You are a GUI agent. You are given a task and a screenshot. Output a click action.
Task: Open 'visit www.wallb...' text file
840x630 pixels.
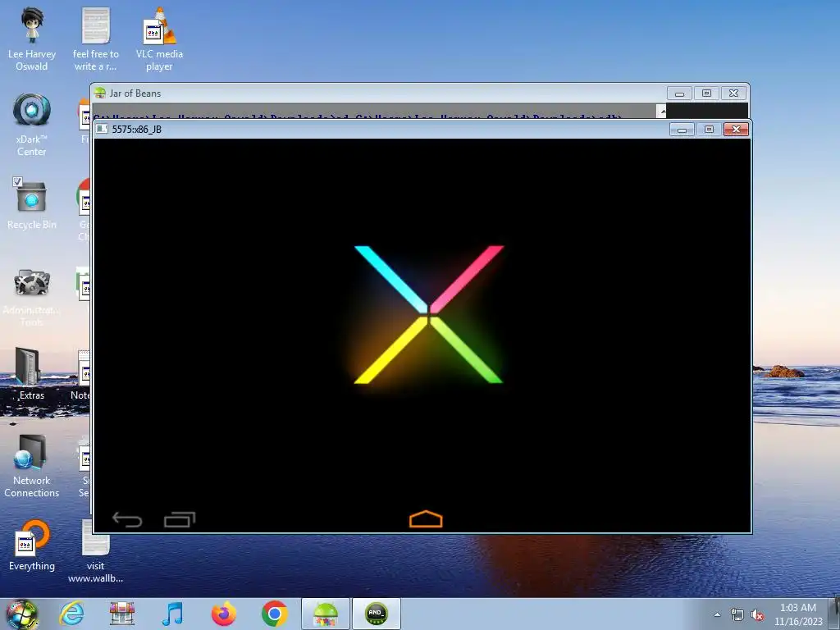click(95, 552)
